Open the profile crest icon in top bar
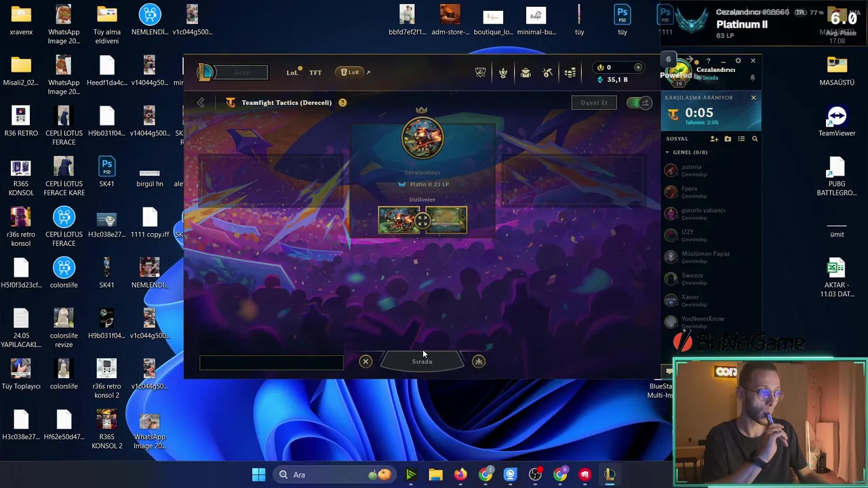The height and width of the screenshot is (488, 868). (503, 73)
